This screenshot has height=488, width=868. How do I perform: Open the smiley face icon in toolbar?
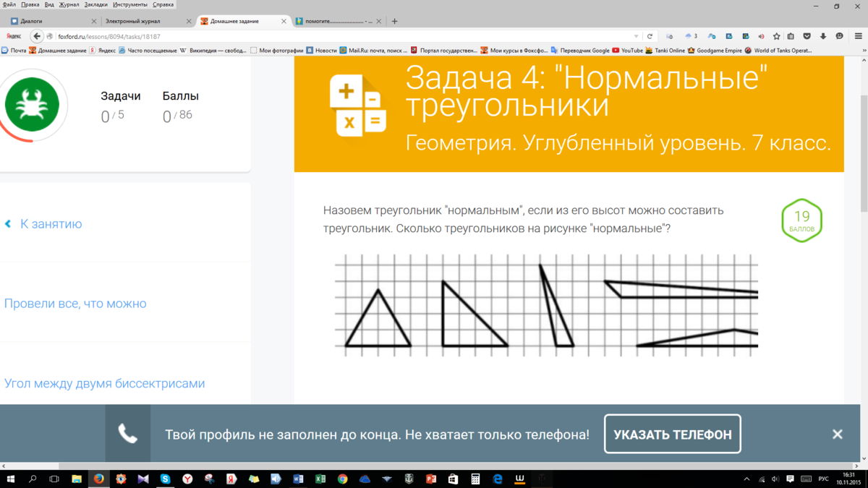click(839, 36)
